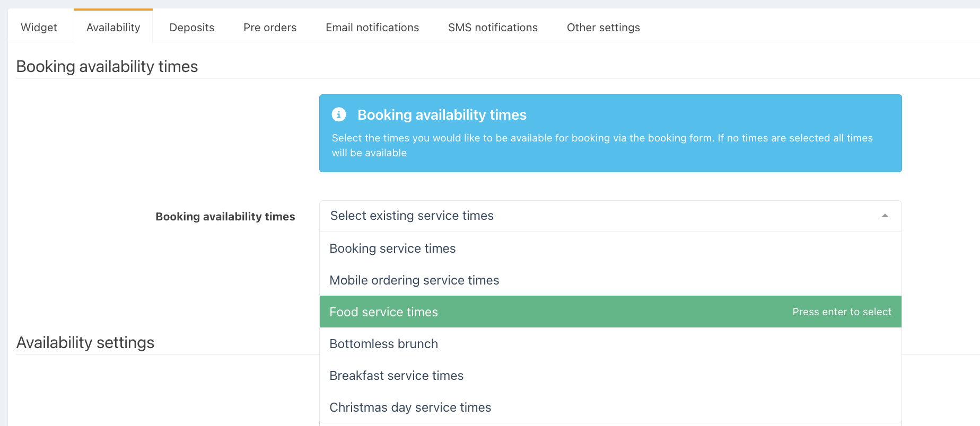Select Booking service times option
The image size is (980, 426).
point(392,248)
